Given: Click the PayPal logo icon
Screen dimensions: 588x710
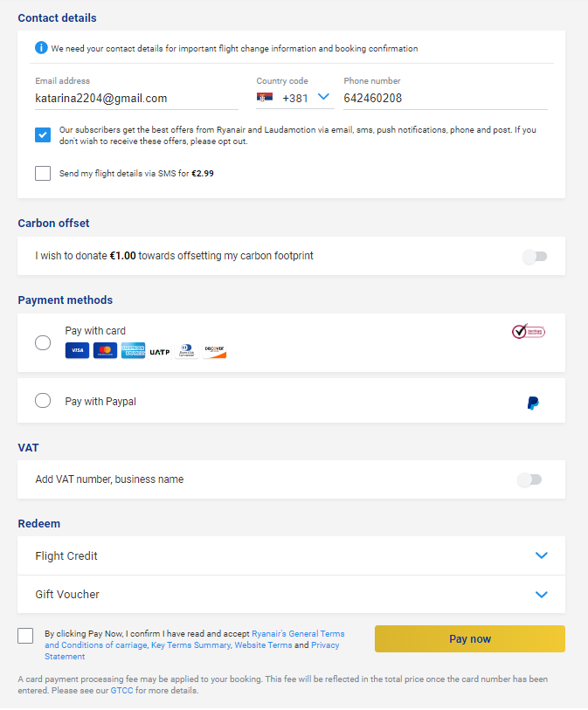Looking at the screenshot, I should [533, 403].
